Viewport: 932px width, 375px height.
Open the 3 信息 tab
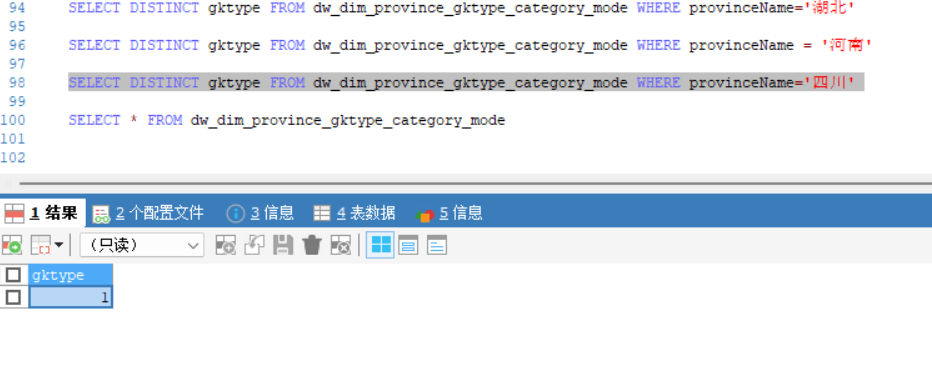tap(260, 213)
